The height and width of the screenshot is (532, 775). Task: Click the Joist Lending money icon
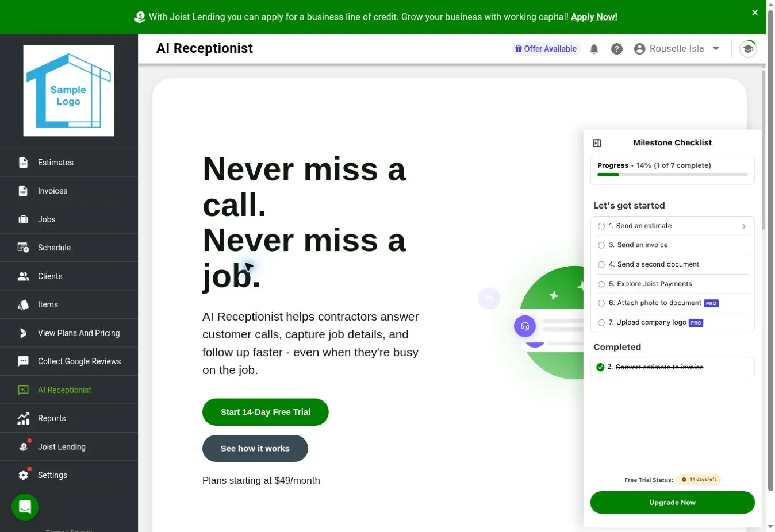point(23,446)
